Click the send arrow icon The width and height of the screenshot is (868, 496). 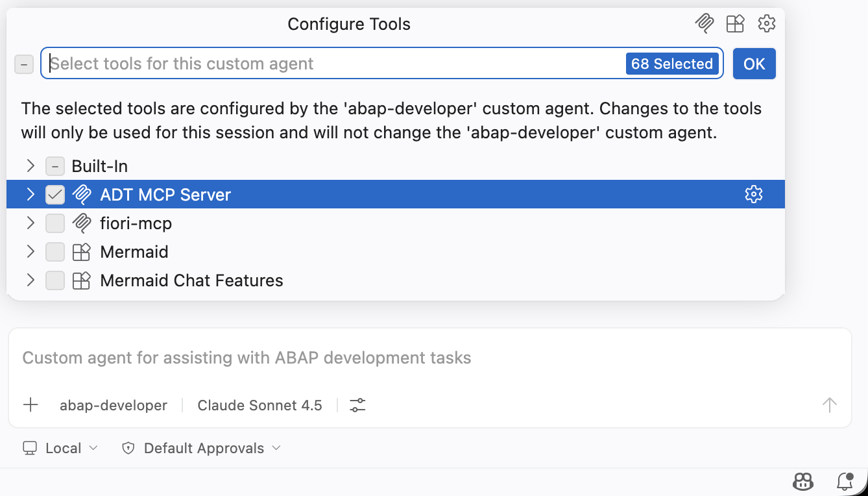(x=830, y=405)
